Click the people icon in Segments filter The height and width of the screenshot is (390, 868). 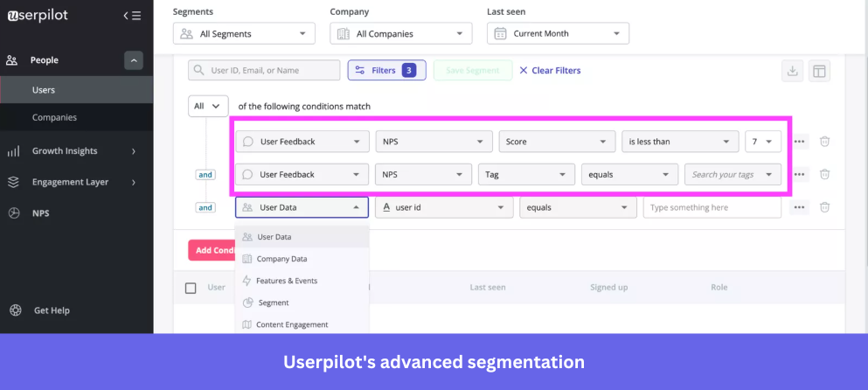[x=186, y=34]
